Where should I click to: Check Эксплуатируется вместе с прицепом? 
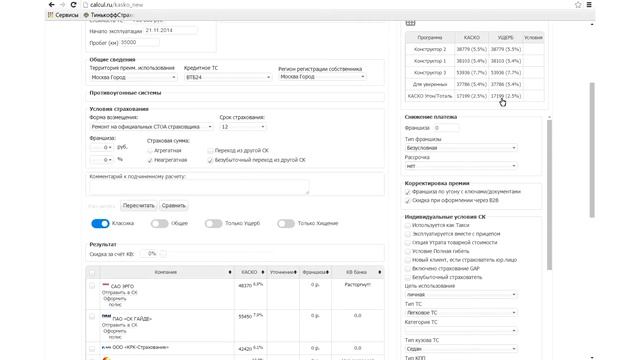click(x=407, y=234)
